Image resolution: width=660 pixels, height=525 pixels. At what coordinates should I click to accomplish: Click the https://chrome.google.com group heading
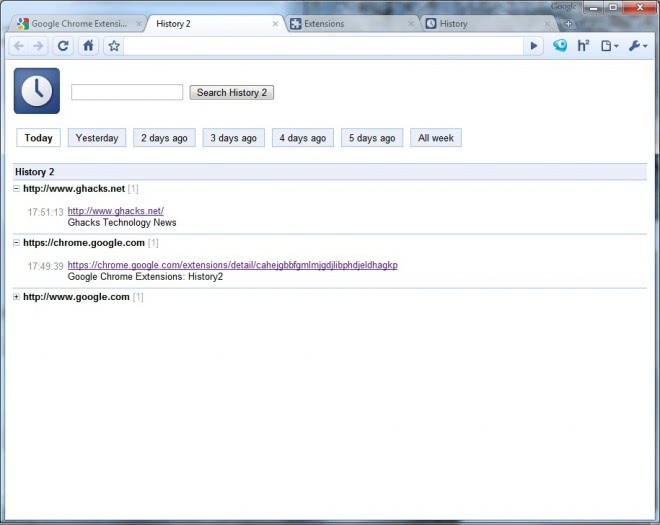(84, 243)
